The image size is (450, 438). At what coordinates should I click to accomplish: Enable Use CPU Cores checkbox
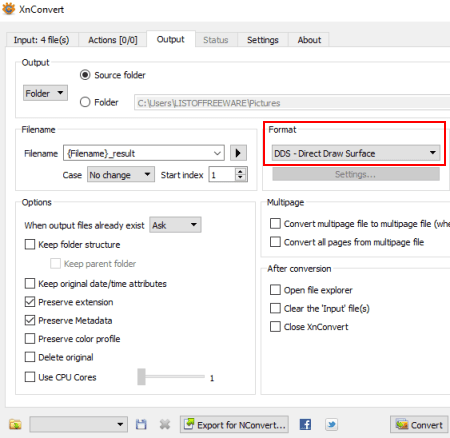30,377
